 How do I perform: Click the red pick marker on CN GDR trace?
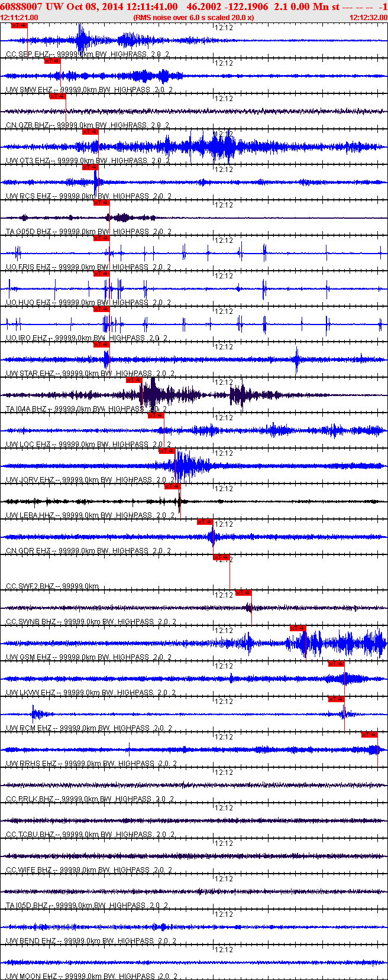(205, 522)
